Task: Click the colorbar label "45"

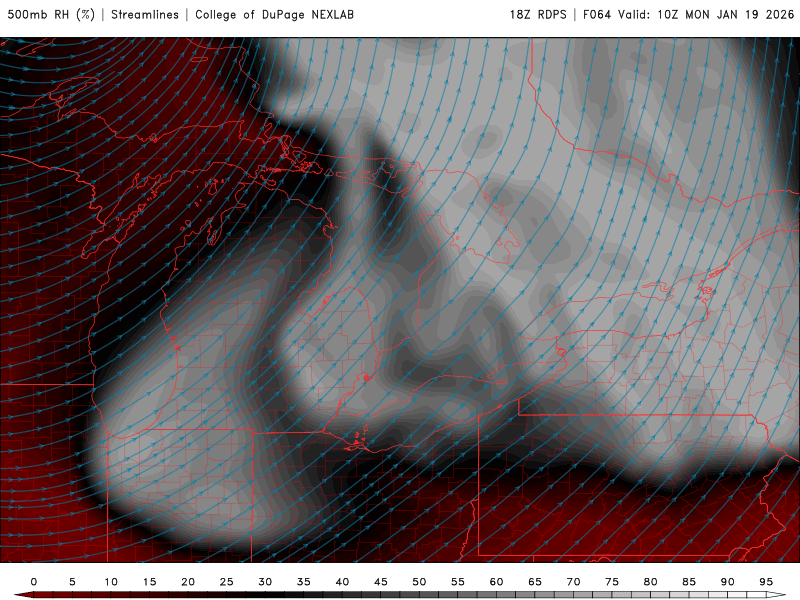Action: (x=381, y=582)
